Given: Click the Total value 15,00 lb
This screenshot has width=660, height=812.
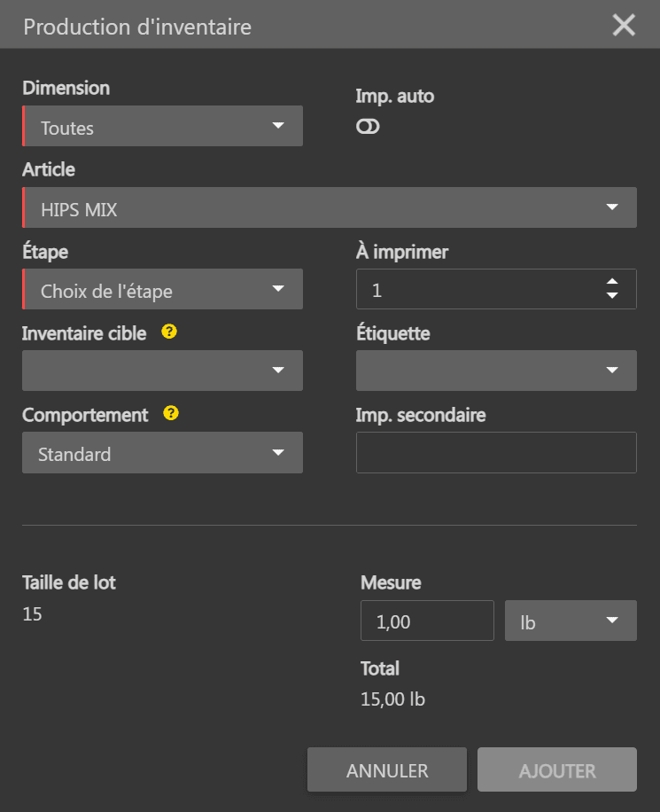Looking at the screenshot, I should tap(392, 699).
